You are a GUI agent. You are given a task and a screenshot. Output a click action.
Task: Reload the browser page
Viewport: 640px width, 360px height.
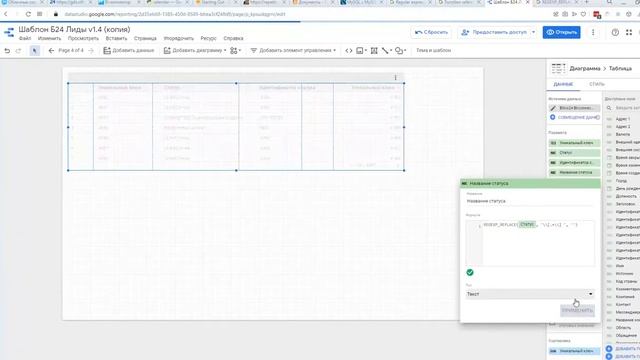click(28, 14)
